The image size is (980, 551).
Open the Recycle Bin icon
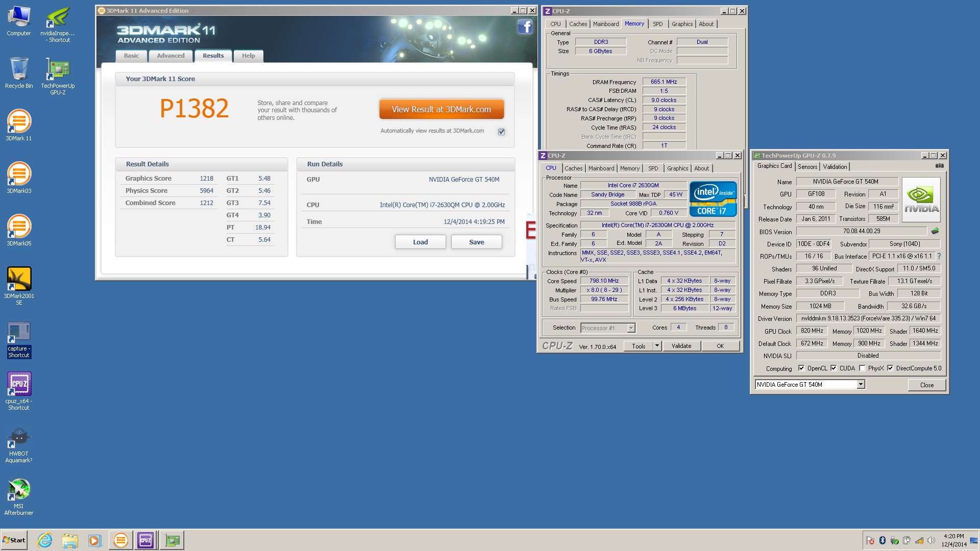[x=19, y=73]
